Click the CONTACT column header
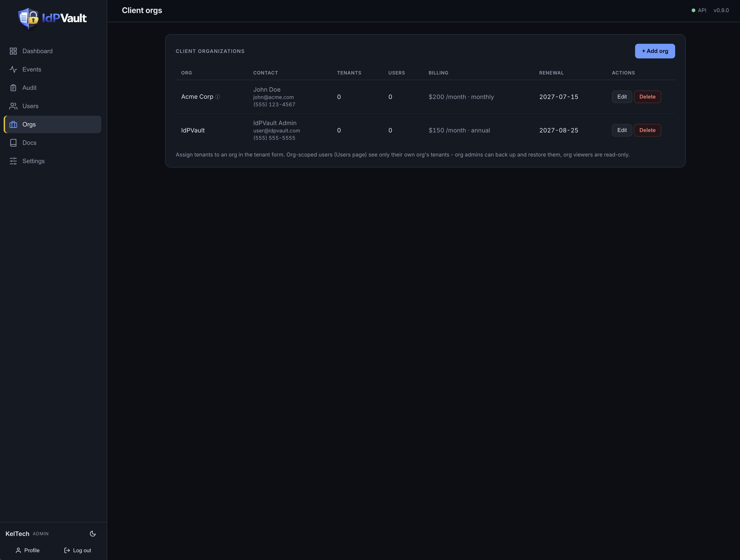 coord(265,73)
